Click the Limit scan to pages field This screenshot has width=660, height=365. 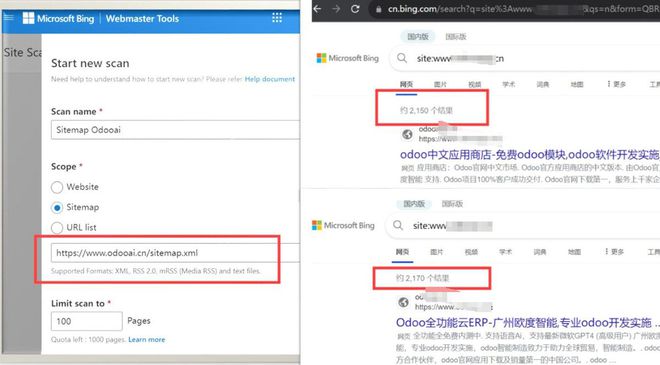[87, 321]
